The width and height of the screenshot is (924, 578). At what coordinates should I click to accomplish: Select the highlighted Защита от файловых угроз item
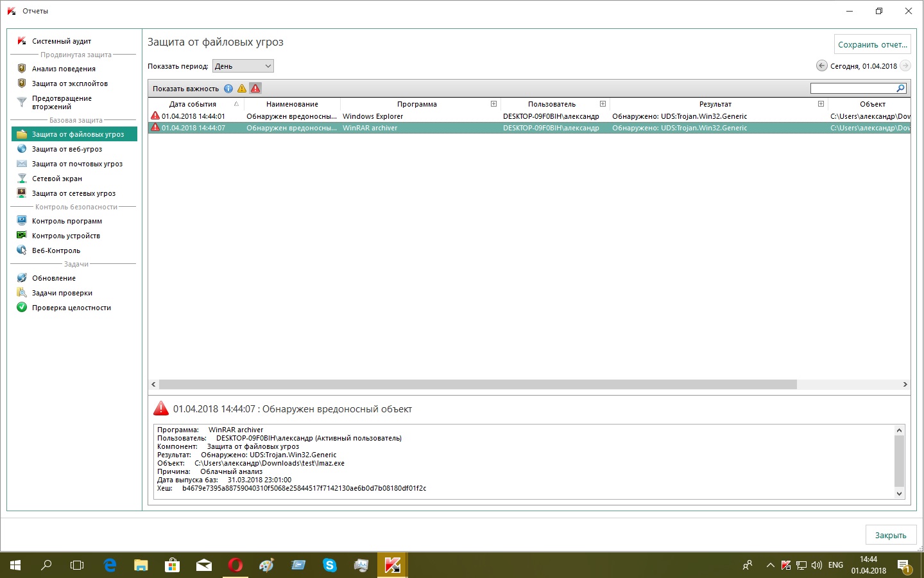pyautogui.click(x=74, y=134)
